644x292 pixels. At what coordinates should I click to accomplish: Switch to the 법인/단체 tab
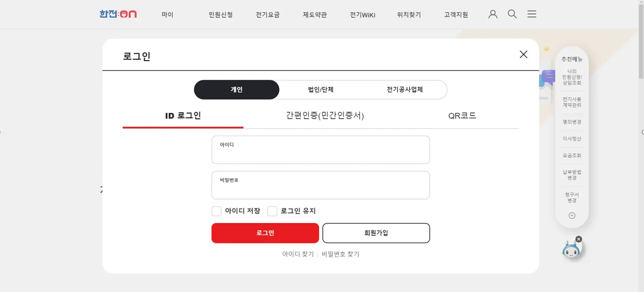321,89
